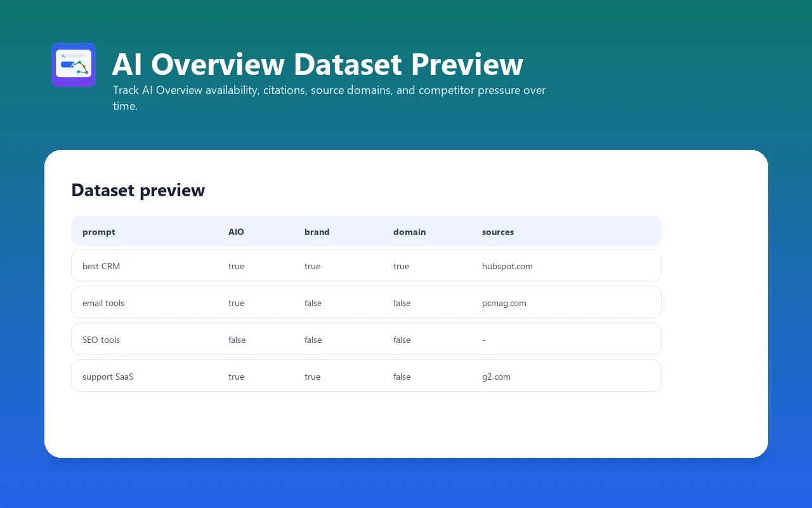
Task: Click the "Dataset preview" heading
Action: coord(138,190)
